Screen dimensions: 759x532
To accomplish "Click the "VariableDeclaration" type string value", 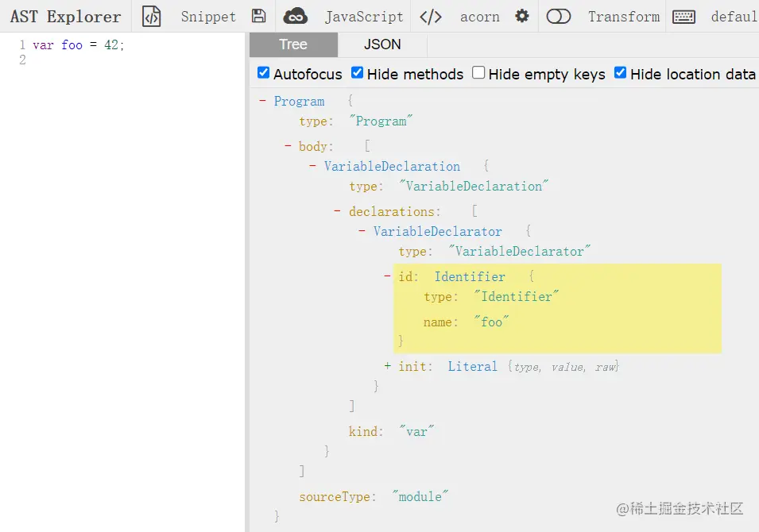I will pos(474,186).
